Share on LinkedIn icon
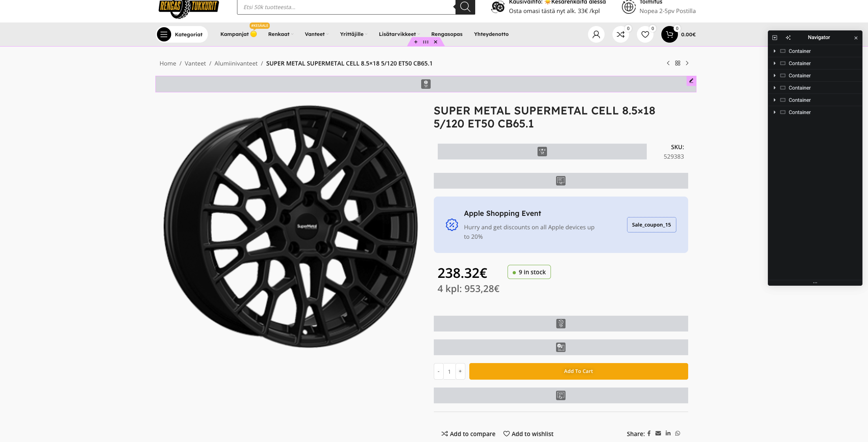The image size is (868, 442). pos(668,433)
